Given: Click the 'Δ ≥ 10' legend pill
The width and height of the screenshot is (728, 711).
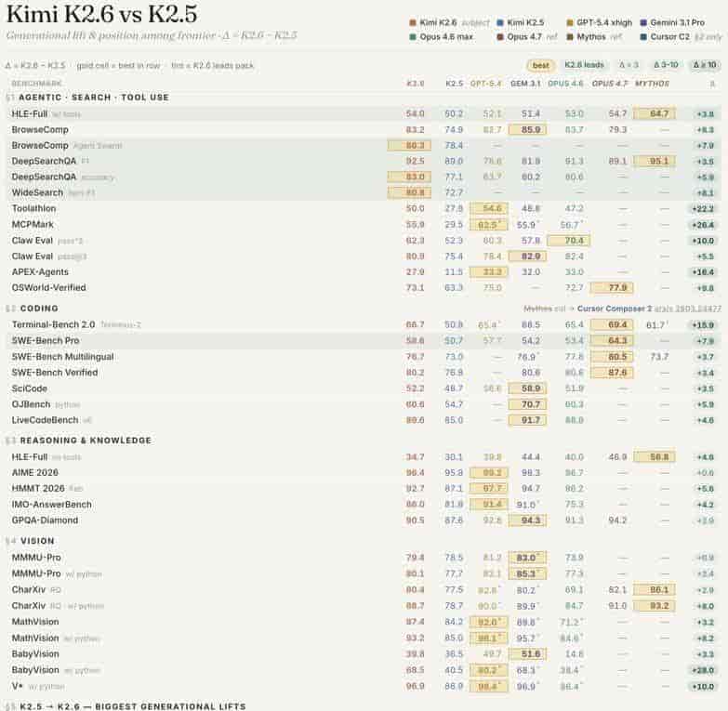Looking at the screenshot, I should 705,65.
